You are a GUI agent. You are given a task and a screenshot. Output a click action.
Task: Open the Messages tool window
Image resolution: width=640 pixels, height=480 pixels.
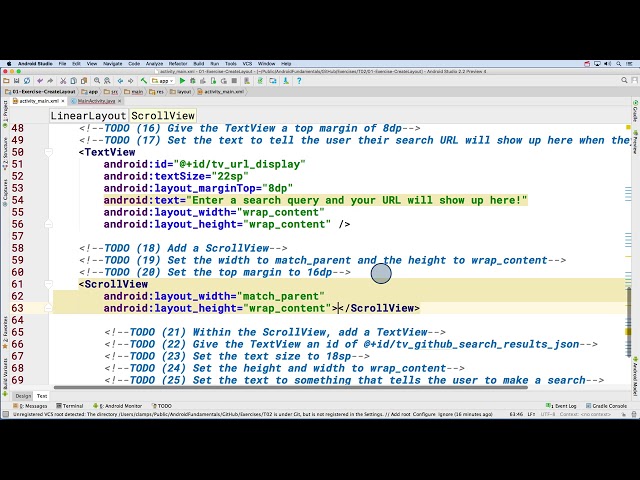(31, 406)
